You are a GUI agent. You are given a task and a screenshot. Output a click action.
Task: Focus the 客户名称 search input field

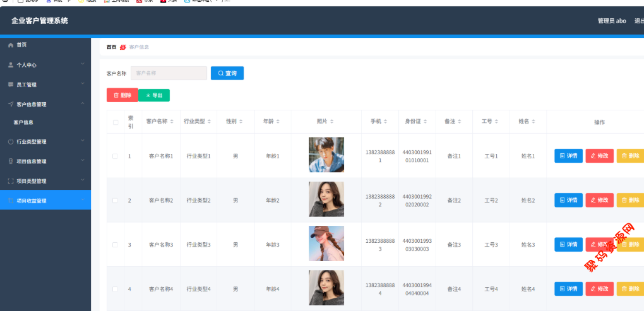coord(169,73)
